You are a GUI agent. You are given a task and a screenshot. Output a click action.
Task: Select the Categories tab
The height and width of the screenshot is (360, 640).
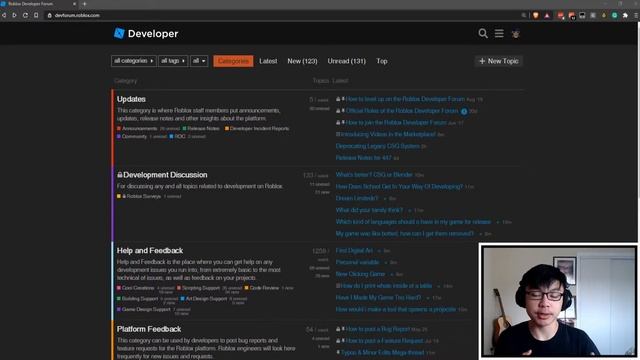pos(233,61)
